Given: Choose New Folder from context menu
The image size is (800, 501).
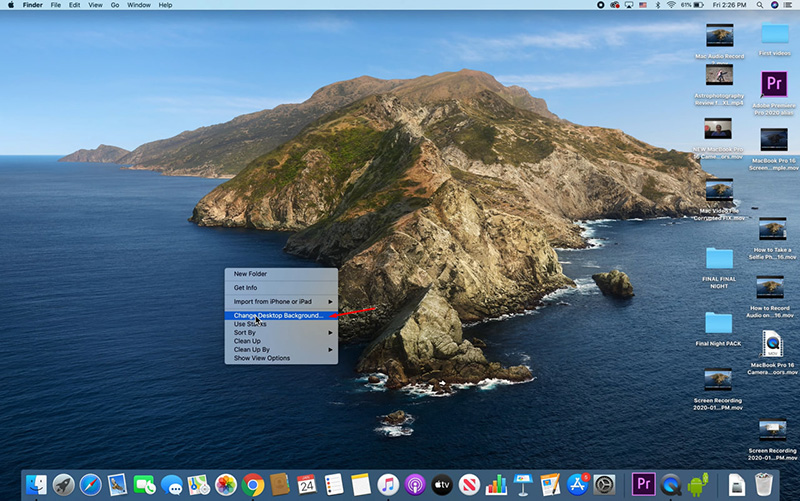Looking at the screenshot, I should (250, 273).
